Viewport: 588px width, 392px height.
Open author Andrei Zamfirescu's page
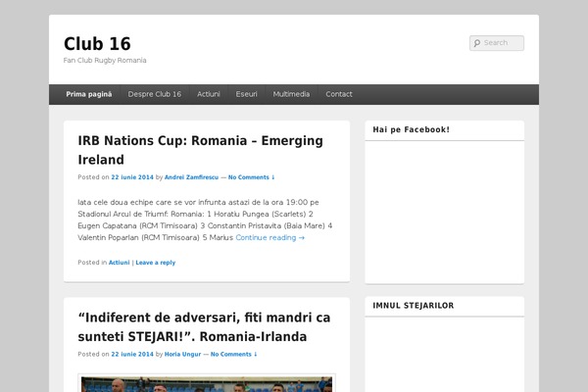[x=191, y=177]
